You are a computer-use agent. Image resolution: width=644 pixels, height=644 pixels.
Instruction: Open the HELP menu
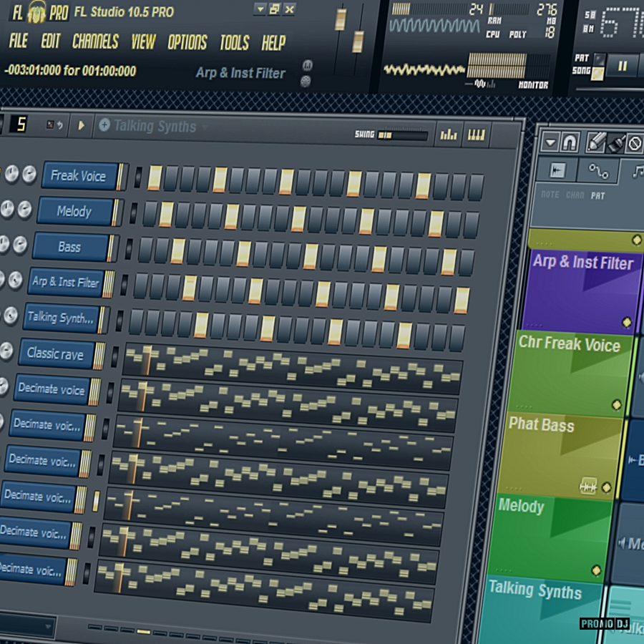[273, 43]
